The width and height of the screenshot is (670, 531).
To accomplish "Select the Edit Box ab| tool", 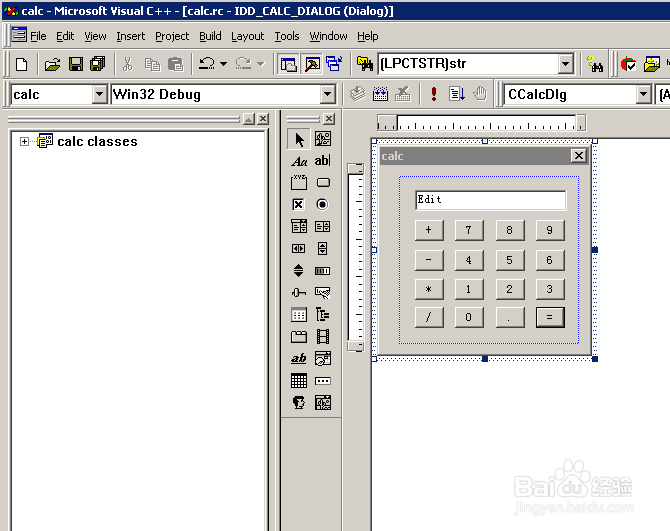I will pyautogui.click(x=323, y=161).
